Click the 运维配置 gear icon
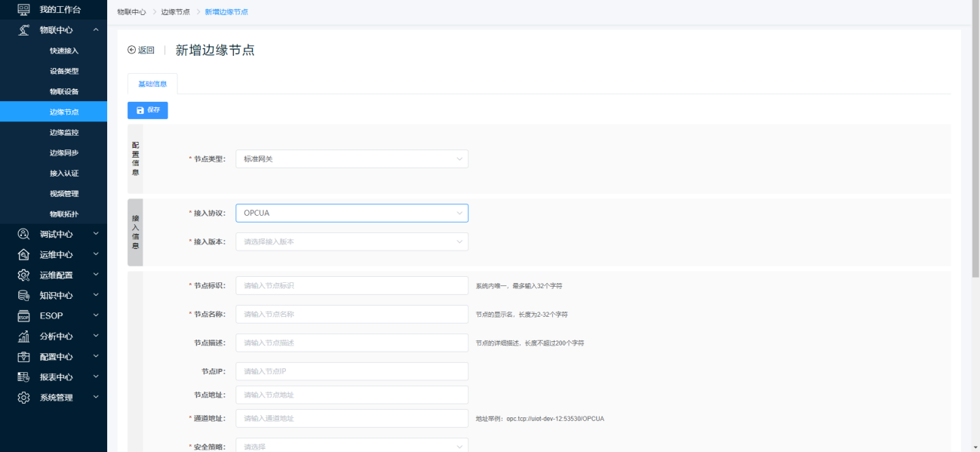 click(x=23, y=275)
